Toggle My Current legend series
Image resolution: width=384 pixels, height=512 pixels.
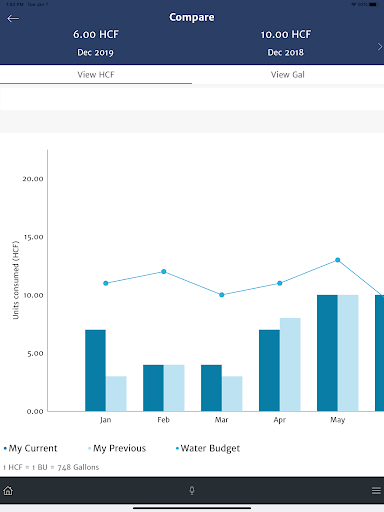[x=30, y=448]
